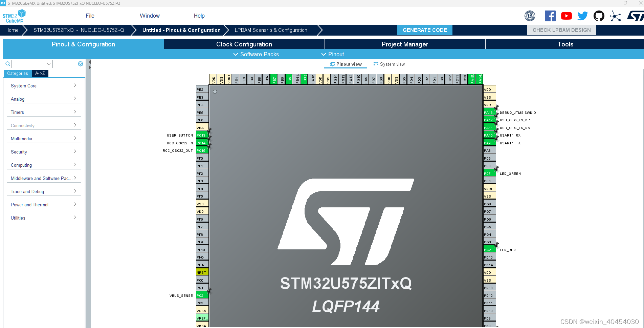Expand Timers category
644x328 pixels.
coord(44,112)
